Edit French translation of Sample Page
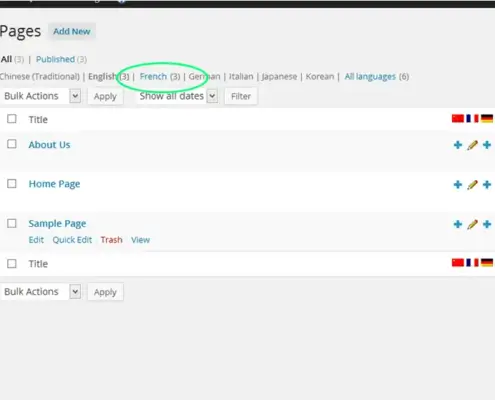The height and width of the screenshot is (400, 495). (472, 224)
